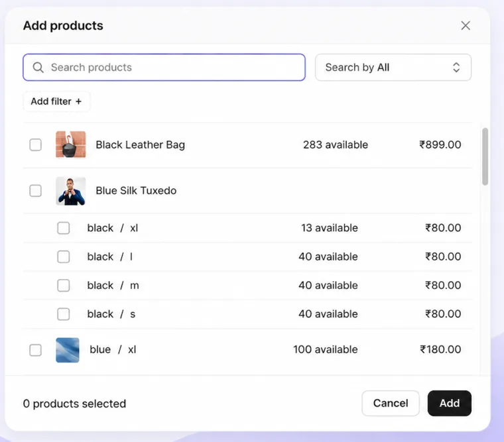The image size is (504, 442).
Task: Click the ₹180.00 price
Action: pyautogui.click(x=440, y=349)
